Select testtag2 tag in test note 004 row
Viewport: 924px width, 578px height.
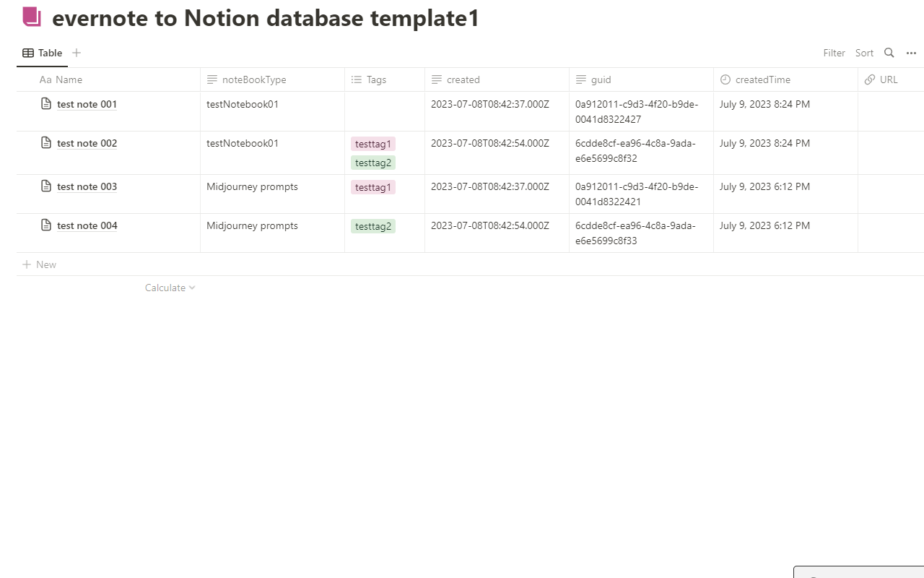coord(373,226)
